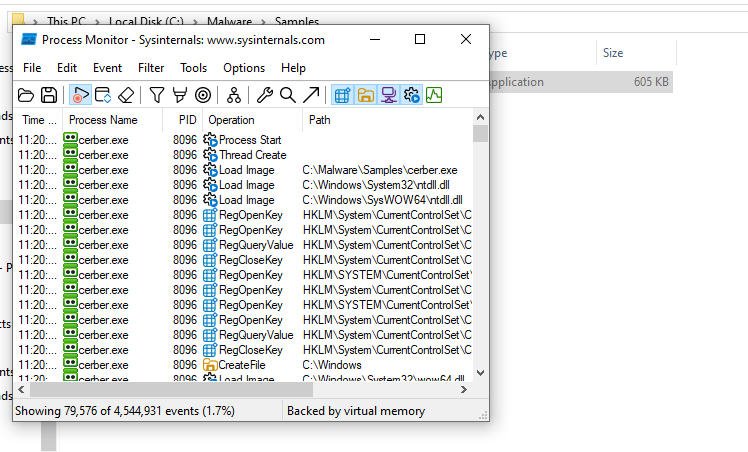The image size is (748, 452).
Task: Select the last RegCloseKey event row
Action: (x=244, y=350)
